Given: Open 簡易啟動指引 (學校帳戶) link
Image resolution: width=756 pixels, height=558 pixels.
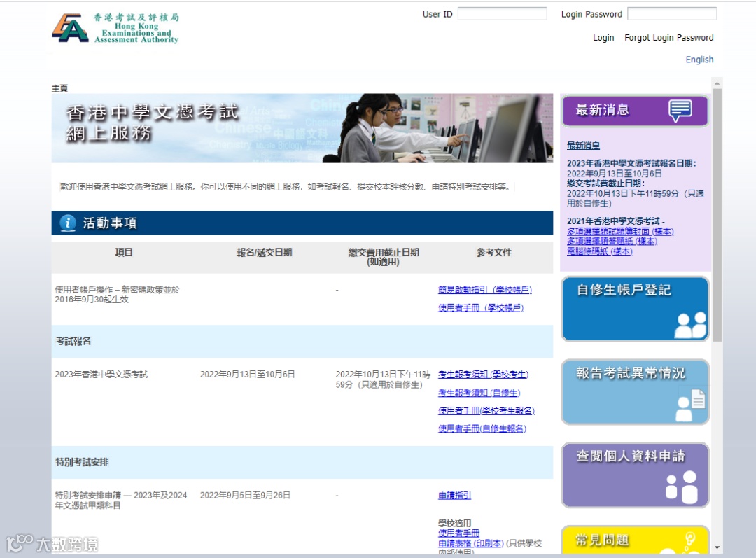Looking at the screenshot, I should click(484, 289).
